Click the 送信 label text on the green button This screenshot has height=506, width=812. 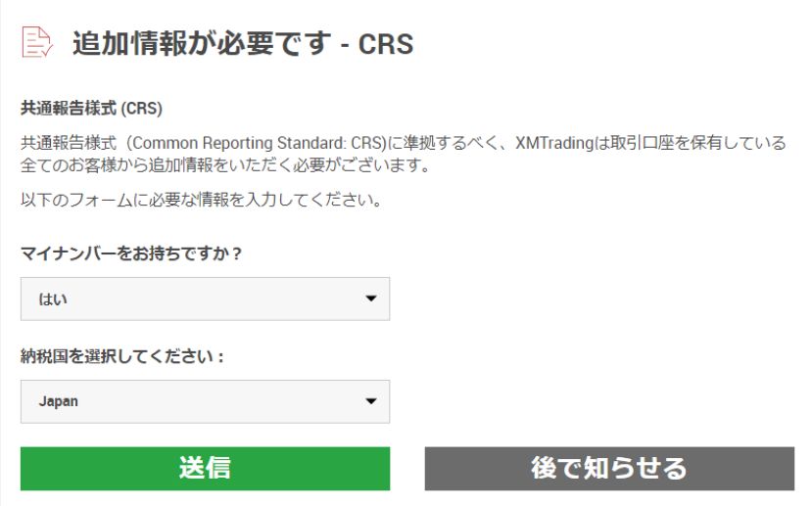coord(205,468)
